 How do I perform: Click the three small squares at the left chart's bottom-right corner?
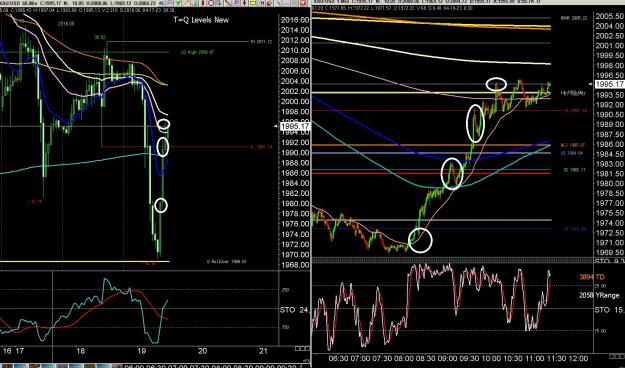[x=302, y=348]
